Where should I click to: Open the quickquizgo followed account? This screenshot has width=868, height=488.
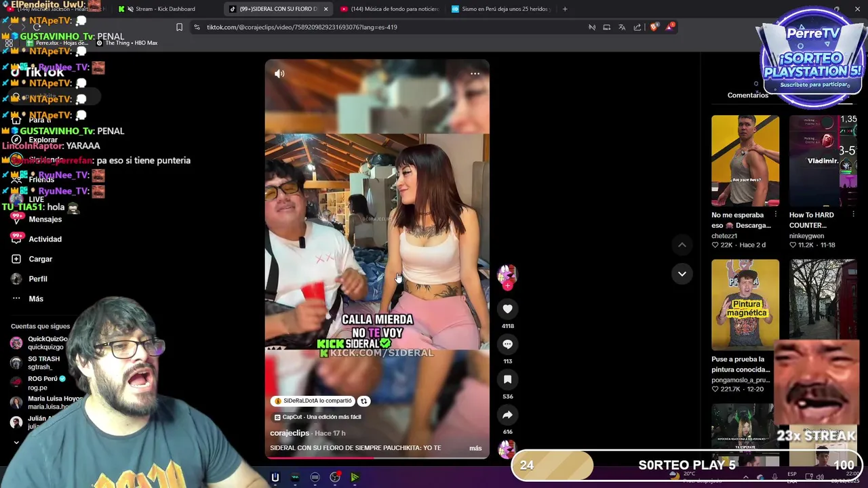(x=39, y=343)
